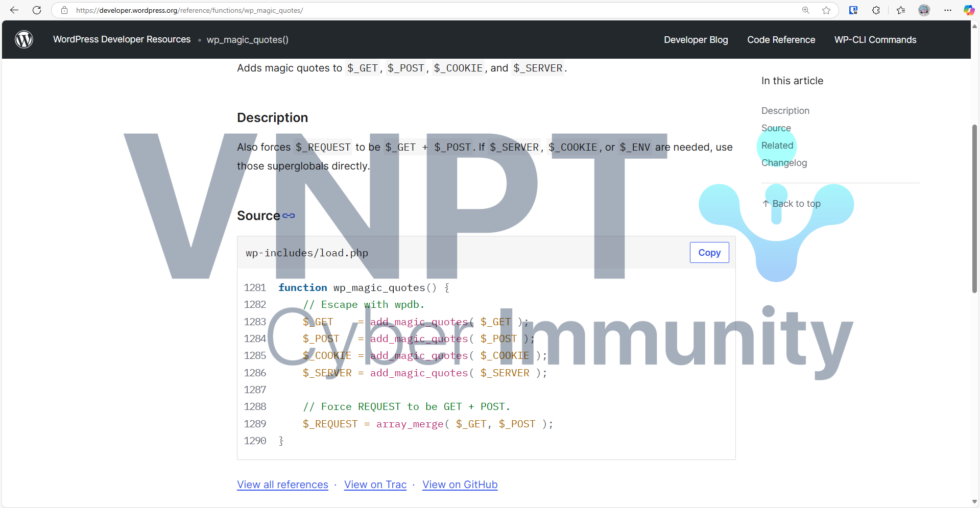
Task: Click '// Force REQUEST to be GET + POST.' comment
Action: 406,407
